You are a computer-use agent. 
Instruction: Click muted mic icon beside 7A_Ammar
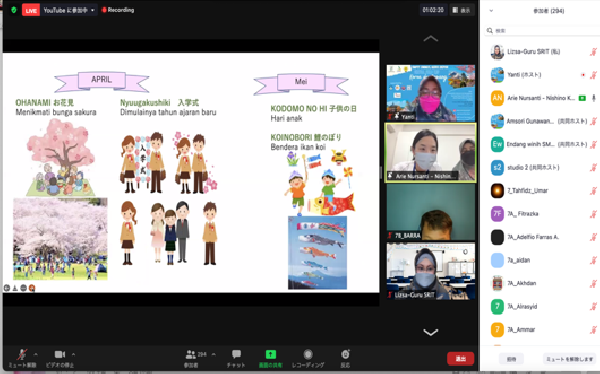[593, 330]
